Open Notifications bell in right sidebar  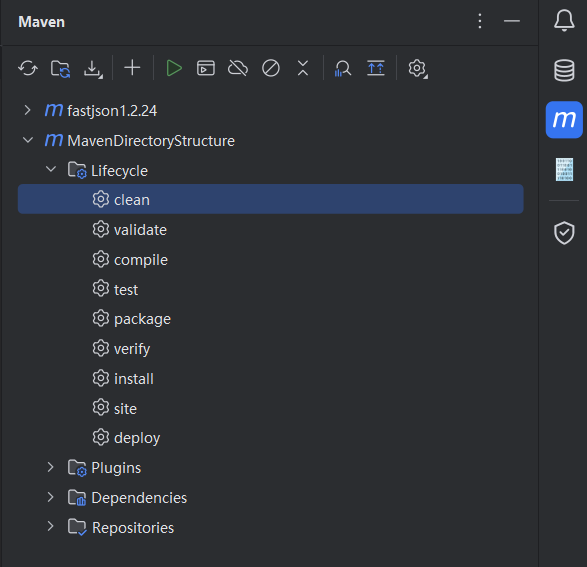click(564, 21)
